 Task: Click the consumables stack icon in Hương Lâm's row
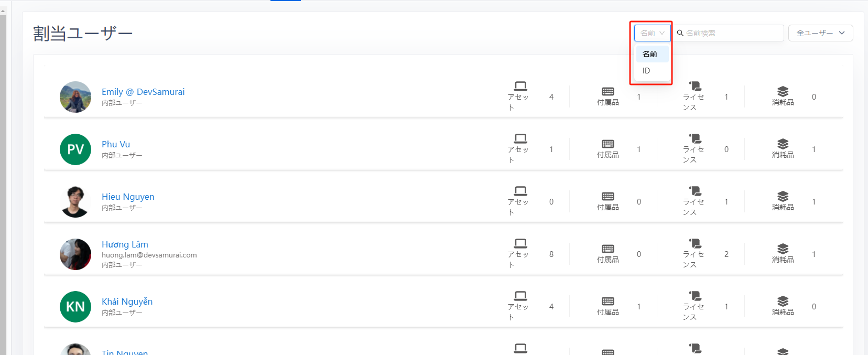pyautogui.click(x=783, y=249)
